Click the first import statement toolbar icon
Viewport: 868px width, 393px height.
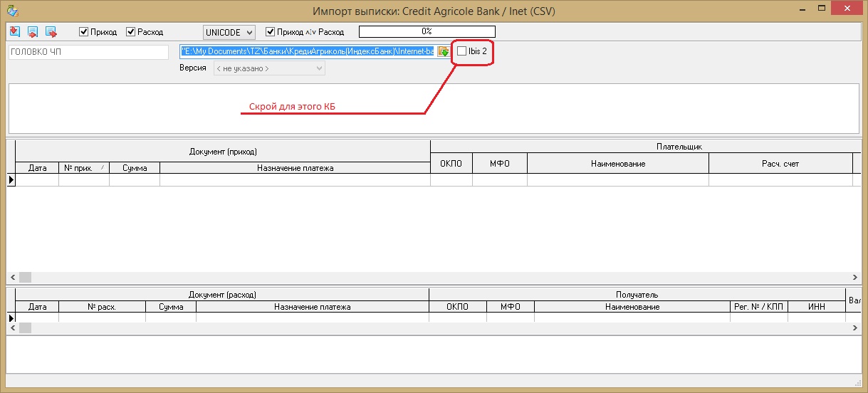pyautogui.click(x=15, y=32)
